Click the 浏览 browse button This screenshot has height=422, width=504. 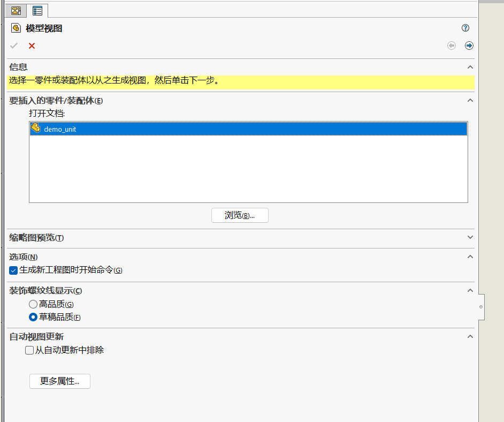pos(240,215)
